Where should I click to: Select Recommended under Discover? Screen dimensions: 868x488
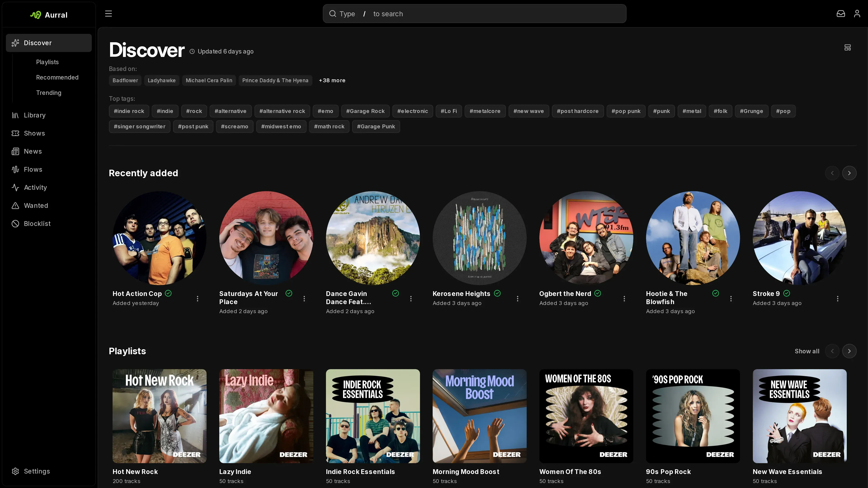coord(57,77)
